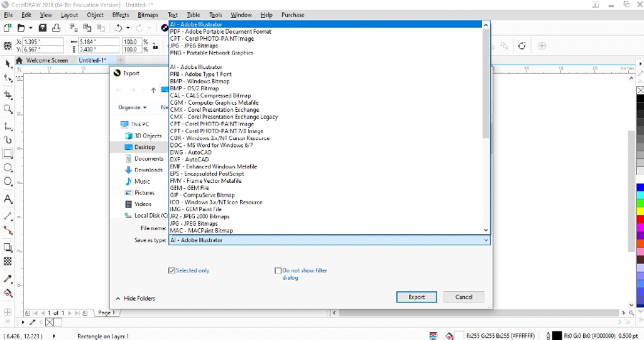The image size is (644, 340).
Task: Open the Open button dropdown arrow
Action: click(x=30, y=28)
